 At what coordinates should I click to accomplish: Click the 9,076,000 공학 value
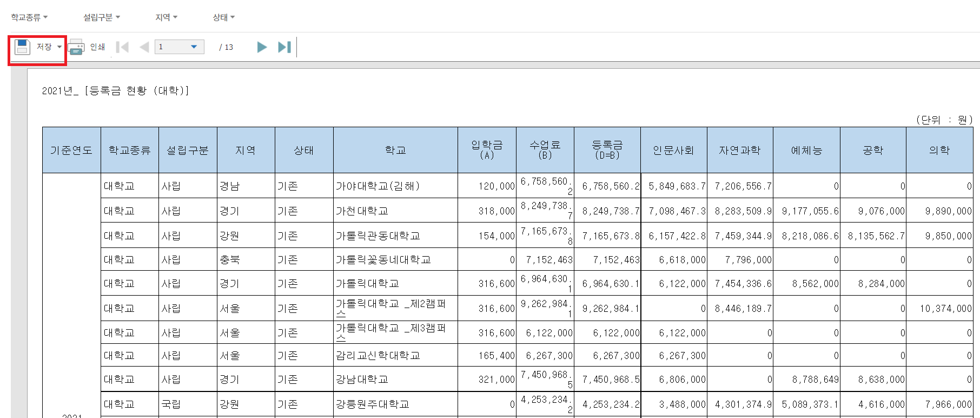point(882,211)
